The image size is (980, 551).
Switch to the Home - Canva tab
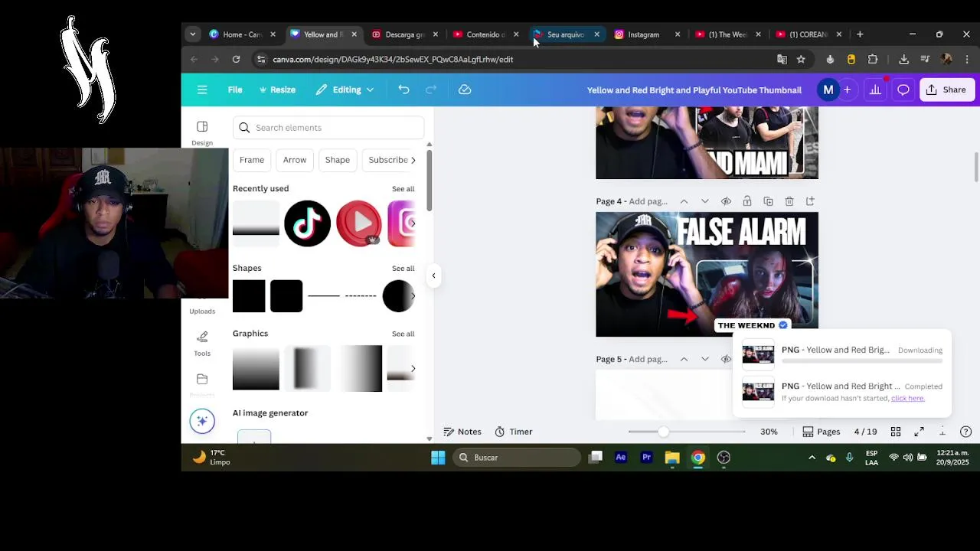[x=243, y=34]
